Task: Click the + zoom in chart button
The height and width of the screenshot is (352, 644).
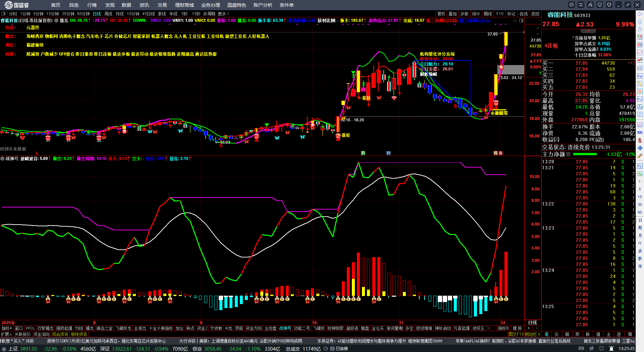Action: pyautogui.click(x=529, y=328)
